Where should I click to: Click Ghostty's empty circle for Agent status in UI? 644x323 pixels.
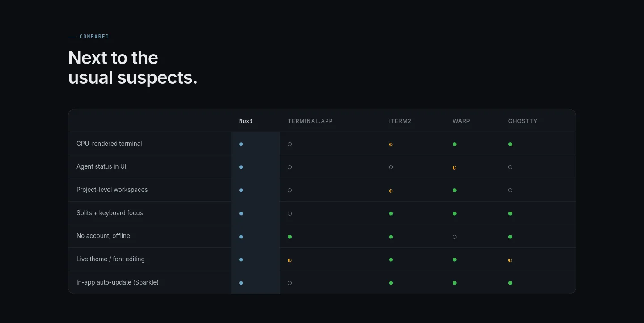(x=510, y=167)
